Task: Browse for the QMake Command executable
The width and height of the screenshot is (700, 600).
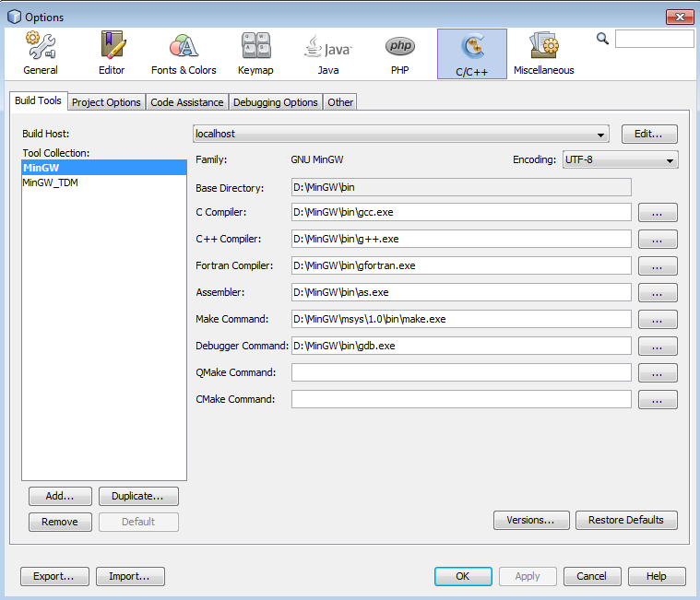Action: (658, 373)
